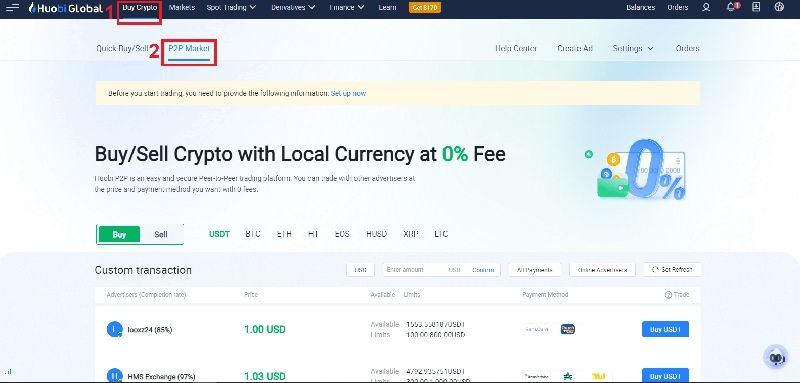
Task: Click Buy USDT for HMS Exchange
Action: pyautogui.click(x=665, y=376)
